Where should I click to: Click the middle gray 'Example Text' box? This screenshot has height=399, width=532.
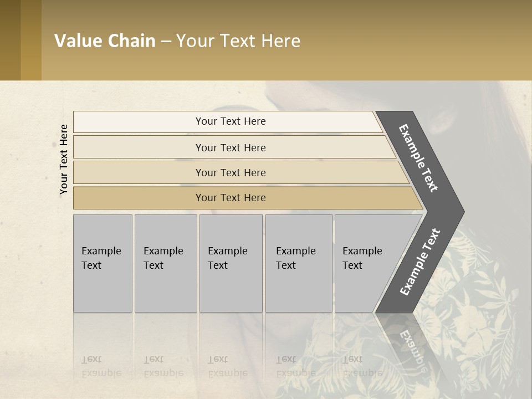click(231, 263)
